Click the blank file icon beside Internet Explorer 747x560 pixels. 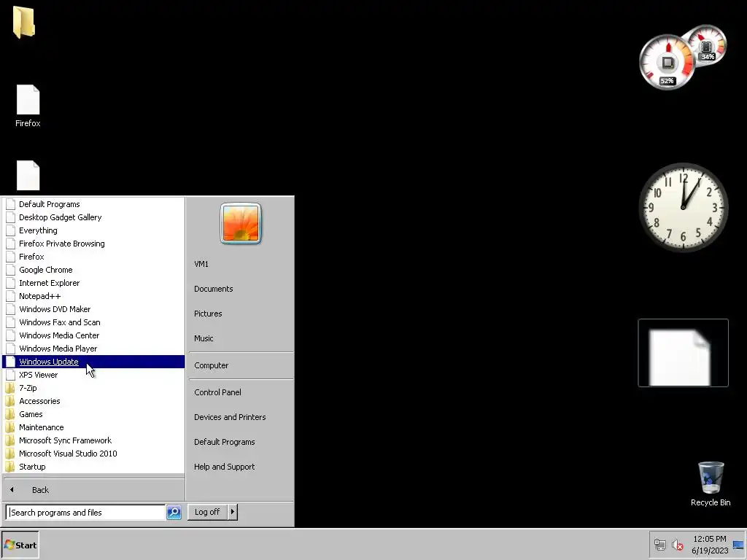(x=10, y=283)
